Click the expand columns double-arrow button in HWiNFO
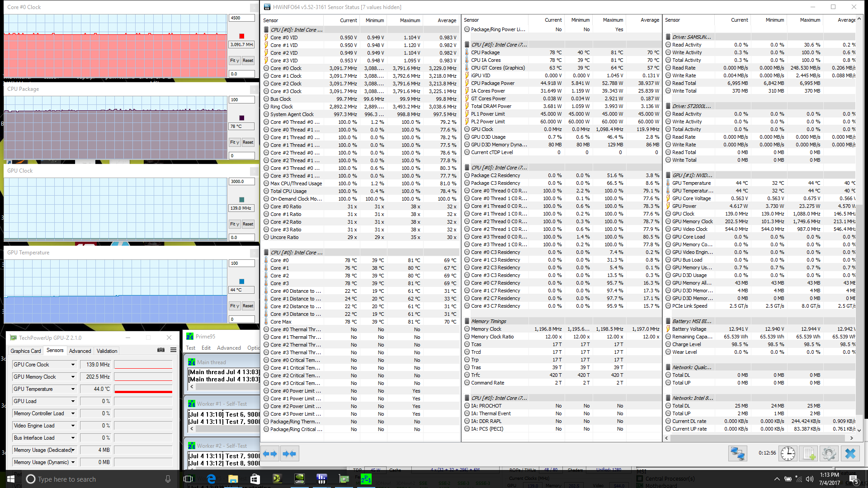Screen dimensions: 868x488 click(x=270, y=454)
